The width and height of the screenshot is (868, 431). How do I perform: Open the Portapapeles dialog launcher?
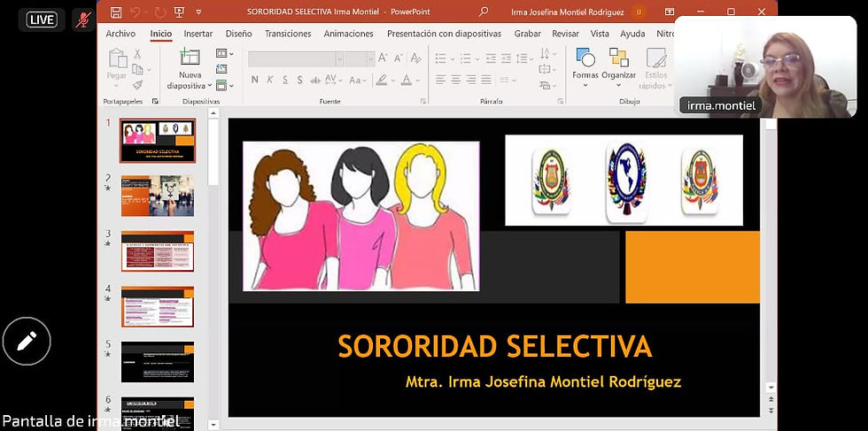coord(155,101)
